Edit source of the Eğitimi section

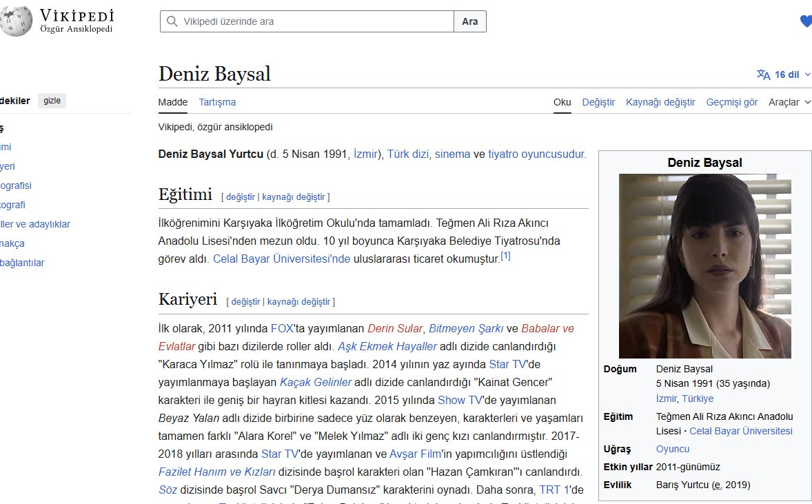(293, 196)
